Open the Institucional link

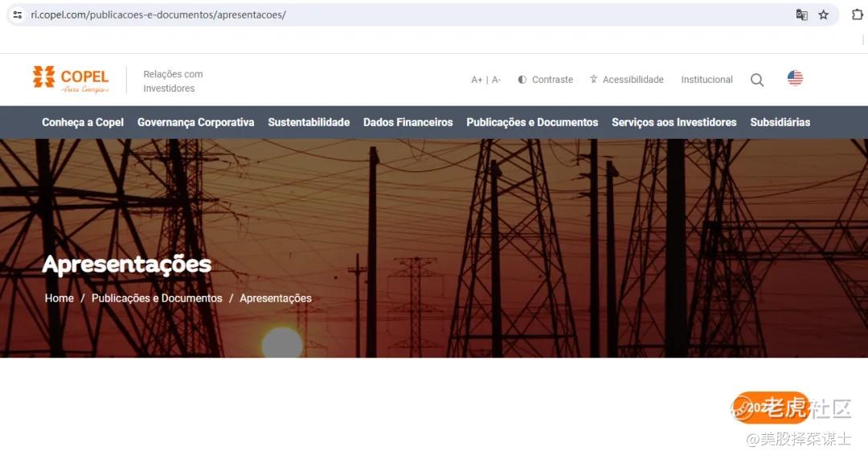(x=707, y=80)
